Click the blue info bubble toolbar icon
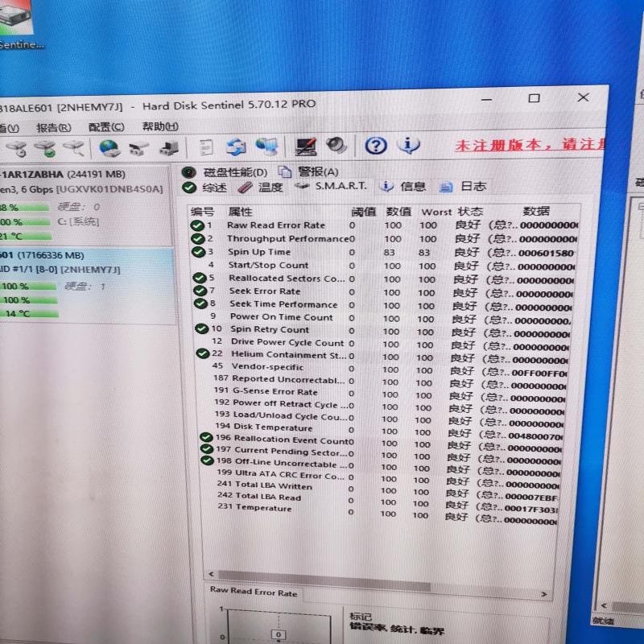Viewport: 644px width, 644px height. click(408, 145)
